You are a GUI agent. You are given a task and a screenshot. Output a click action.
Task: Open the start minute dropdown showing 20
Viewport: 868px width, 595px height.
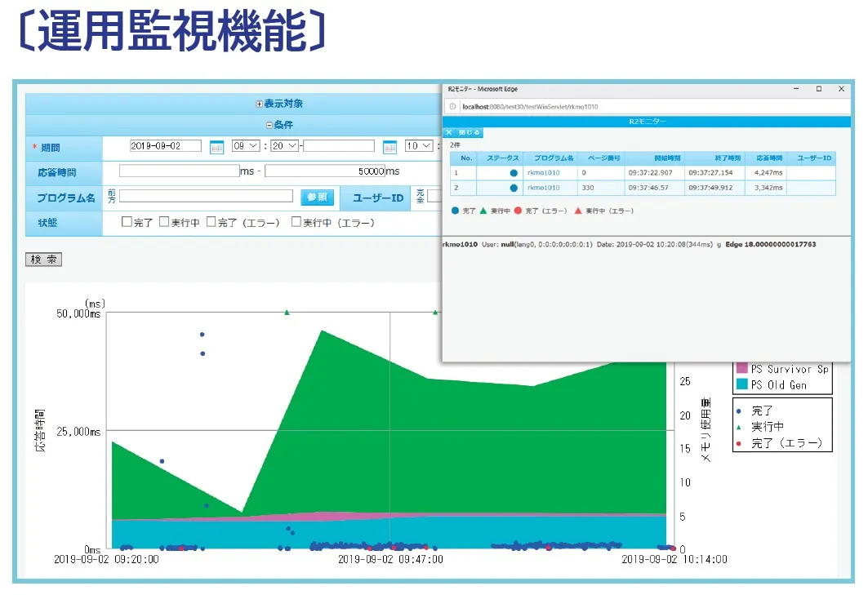285,146
